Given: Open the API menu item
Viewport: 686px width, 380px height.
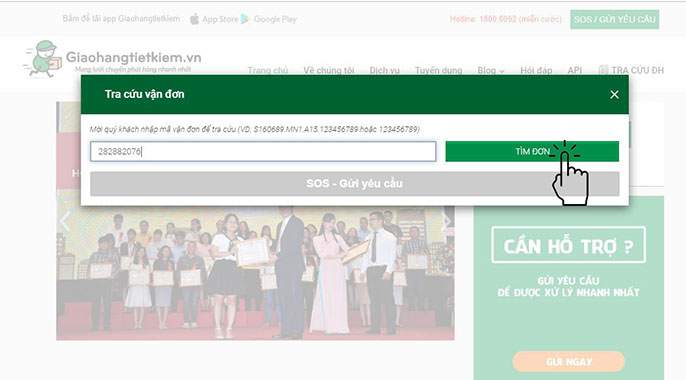Looking at the screenshot, I should point(574,70).
